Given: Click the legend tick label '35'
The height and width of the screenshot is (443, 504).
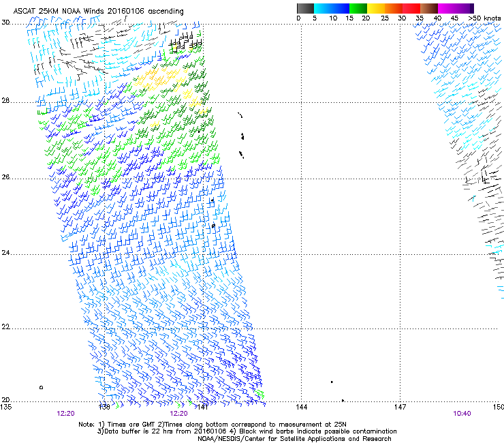Looking at the screenshot, I should point(420,18).
